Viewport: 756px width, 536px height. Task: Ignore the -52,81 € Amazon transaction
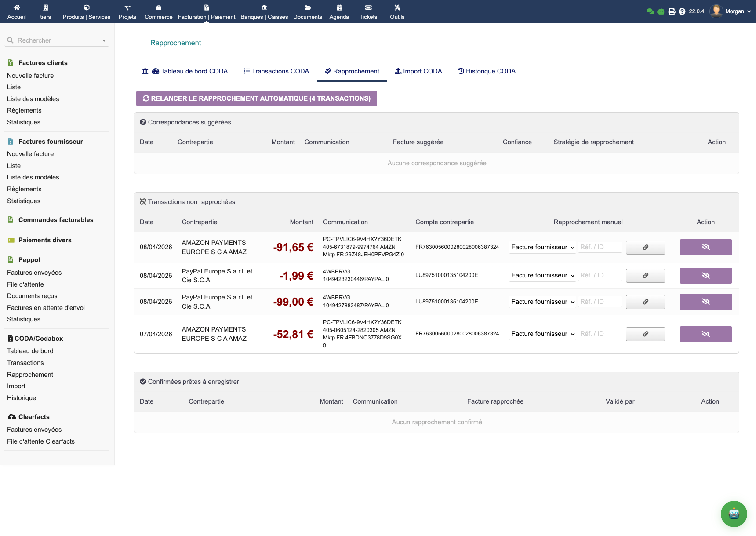point(705,334)
